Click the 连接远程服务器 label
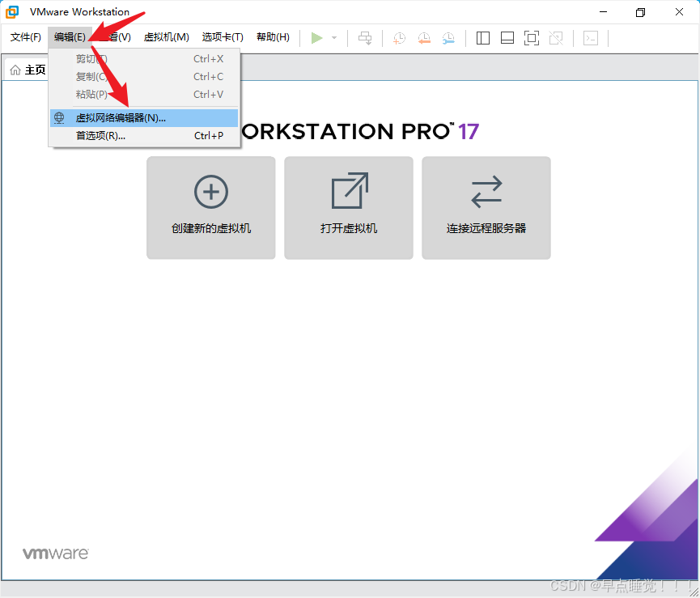The image size is (700, 598). tap(486, 228)
